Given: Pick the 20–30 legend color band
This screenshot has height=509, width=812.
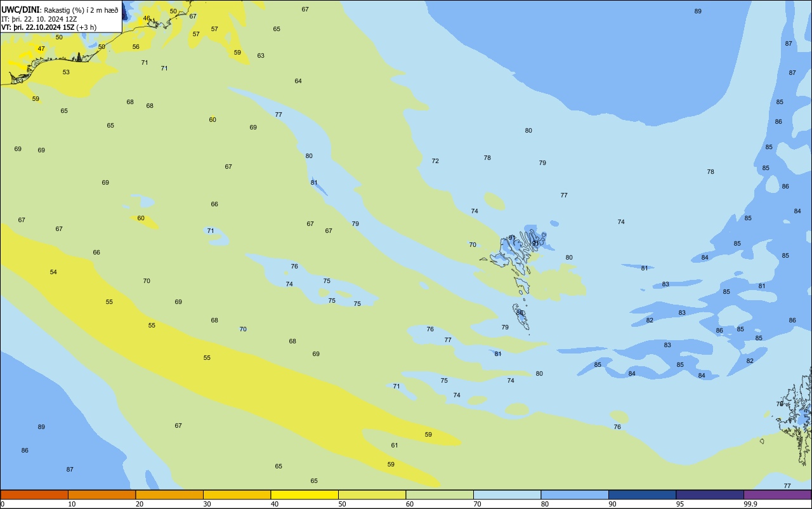Looking at the screenshot, I should [x=169, y=494].
